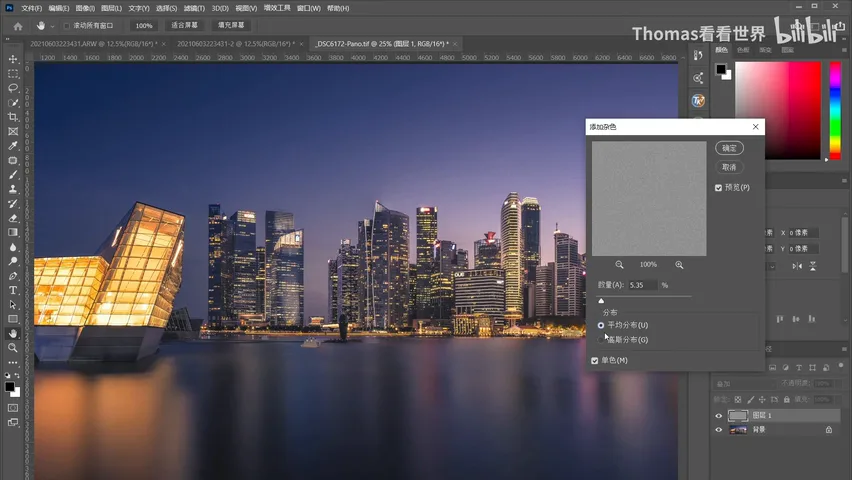The width and height of the screenshot is (852, 480).
Task: Select 高斯分布(G) Gaussian radio button
Action: coord(600,340)
